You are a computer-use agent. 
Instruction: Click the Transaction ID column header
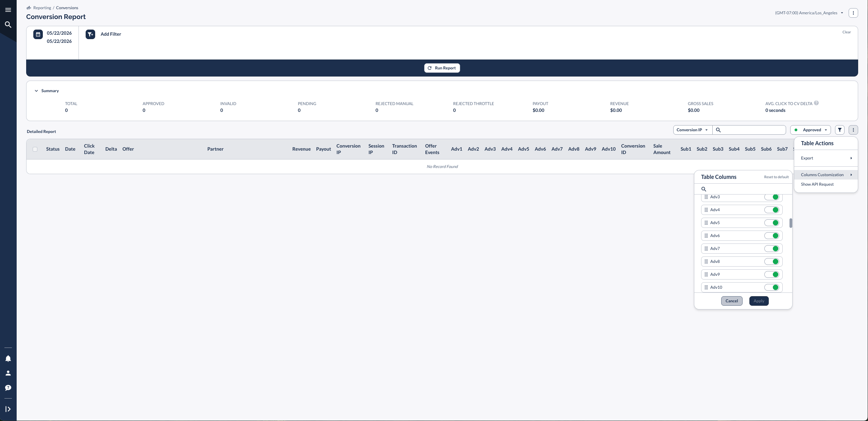(x=404, y=149)
